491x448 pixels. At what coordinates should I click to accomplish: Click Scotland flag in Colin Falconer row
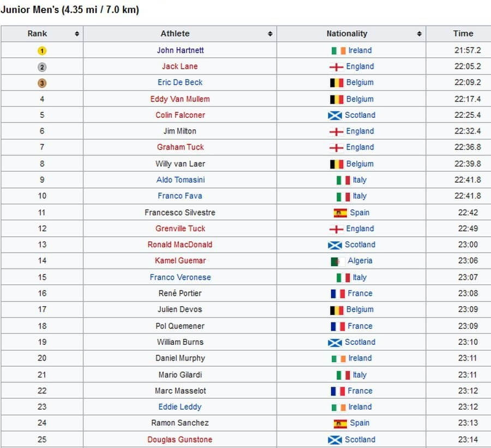pyautogui.click(x=335, y=116)
